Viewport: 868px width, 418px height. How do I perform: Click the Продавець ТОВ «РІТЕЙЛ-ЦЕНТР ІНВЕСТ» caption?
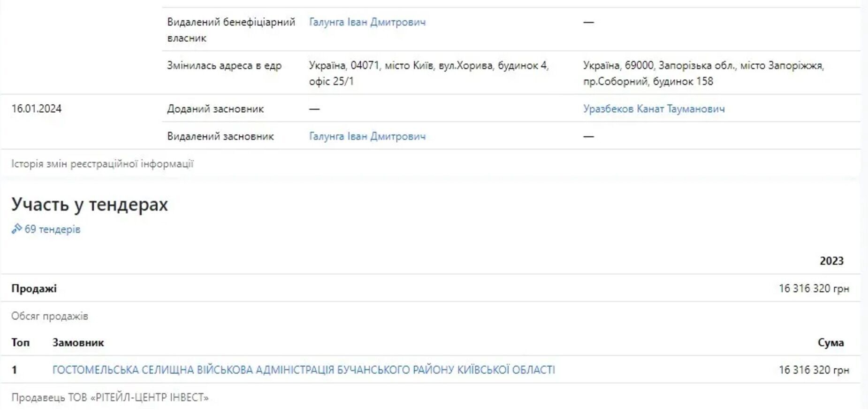pos(110,398)
